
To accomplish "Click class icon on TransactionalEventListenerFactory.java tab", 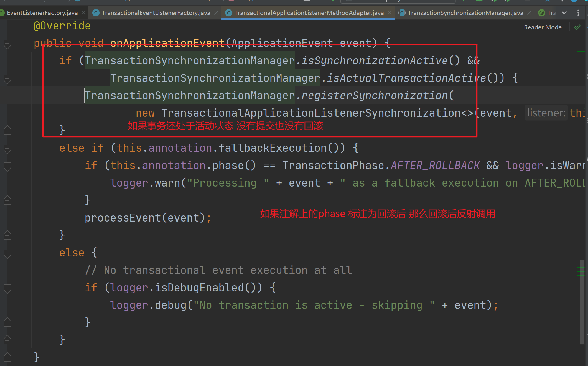I will click(96, 13).
